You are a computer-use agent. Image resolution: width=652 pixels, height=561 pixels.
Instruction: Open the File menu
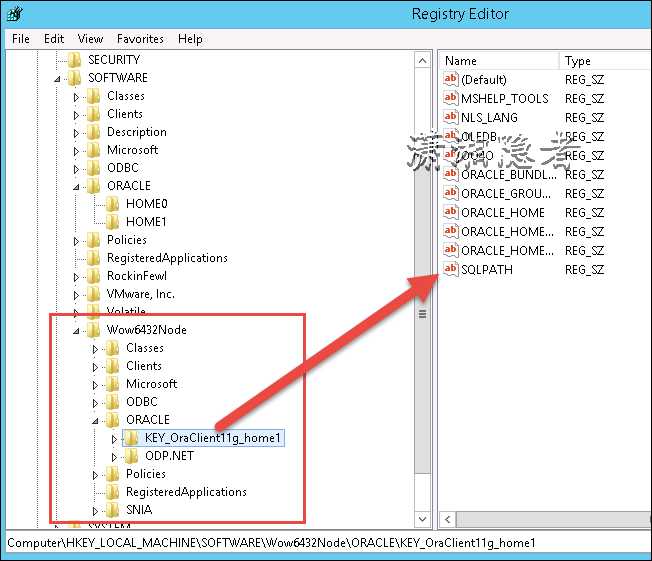pos(20,39)
